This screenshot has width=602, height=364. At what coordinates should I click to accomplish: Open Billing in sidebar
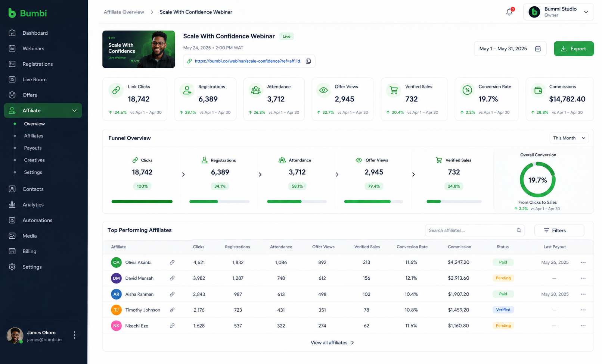[x=29, y=251]
